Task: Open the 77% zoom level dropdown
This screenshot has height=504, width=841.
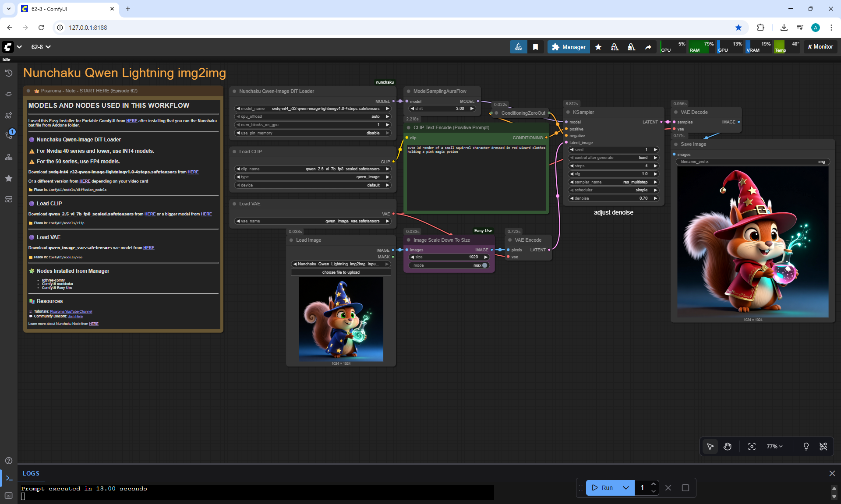Action: [x=774, y=447]
